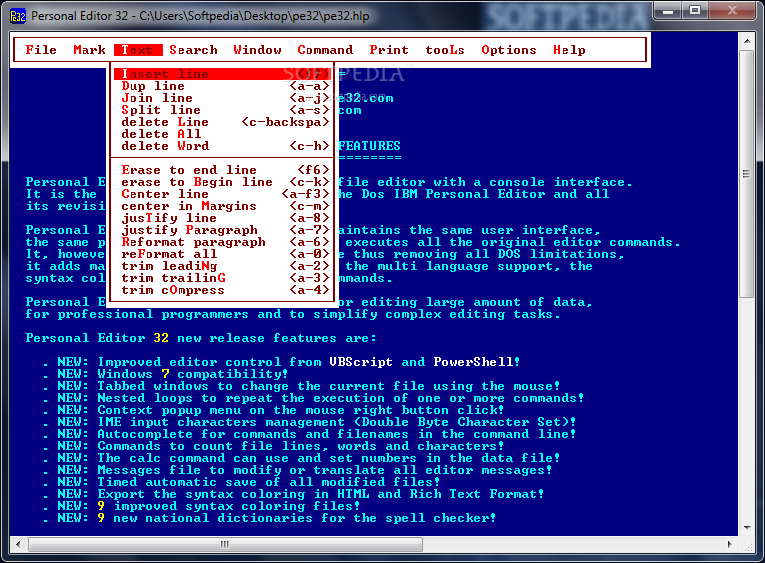Choose Erase to end line entry
The width and height of the screenshot is (765, 563).
pos(222,170)
